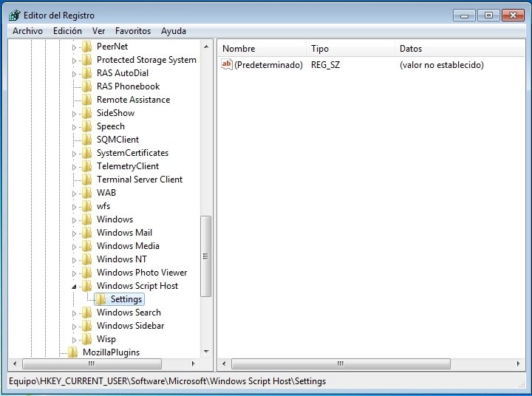The image size is (532, 396).
Task: Click the WAB folder icon
Action: pos(87,193)
